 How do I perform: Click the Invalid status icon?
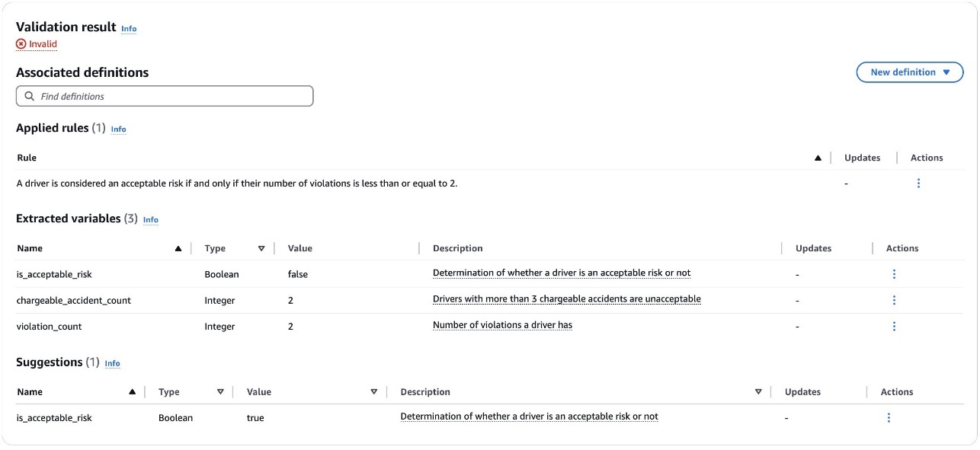click(21, 44)
